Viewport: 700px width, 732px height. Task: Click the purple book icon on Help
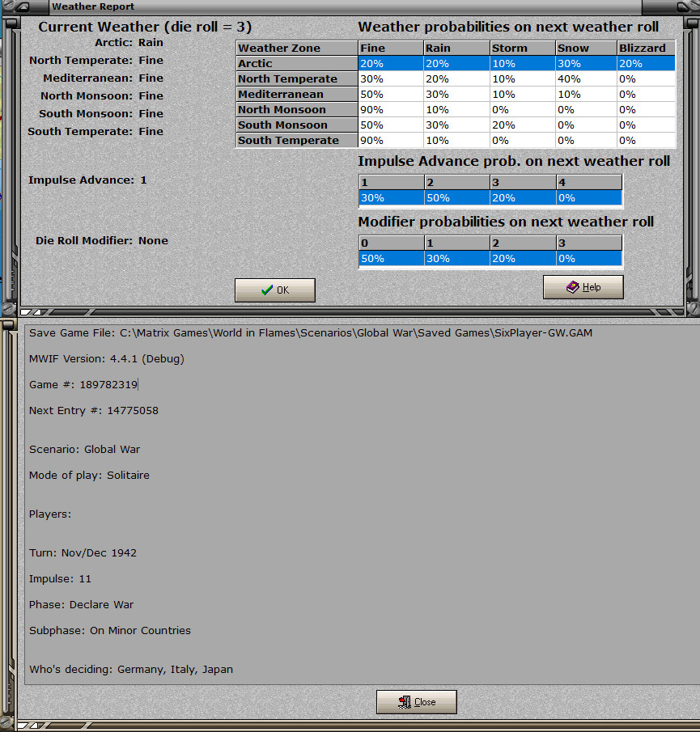572,286
